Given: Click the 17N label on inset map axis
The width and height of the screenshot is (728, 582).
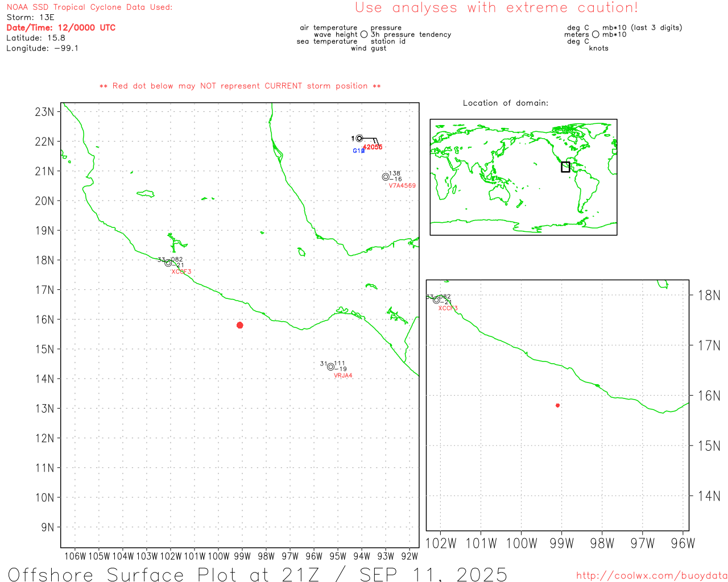Looking at the screenshot, I should pyautogui.click(x=709, y=346).
